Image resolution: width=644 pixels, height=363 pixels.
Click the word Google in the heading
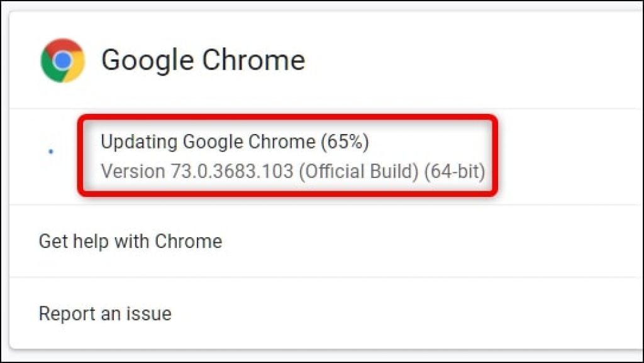[148, 61]
